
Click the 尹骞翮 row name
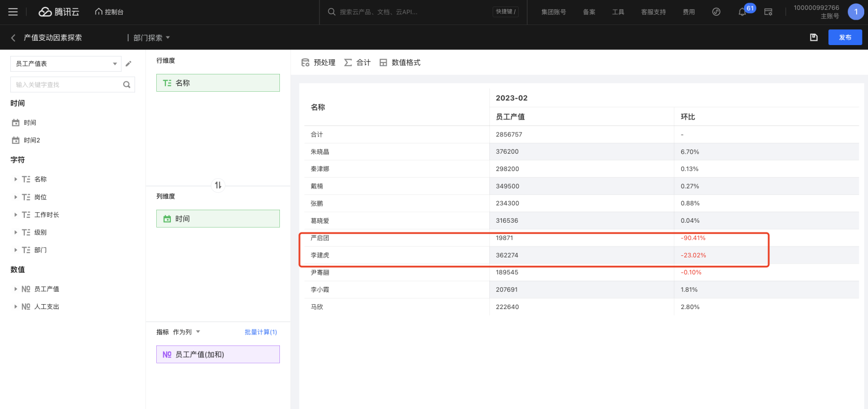(320, 272)
